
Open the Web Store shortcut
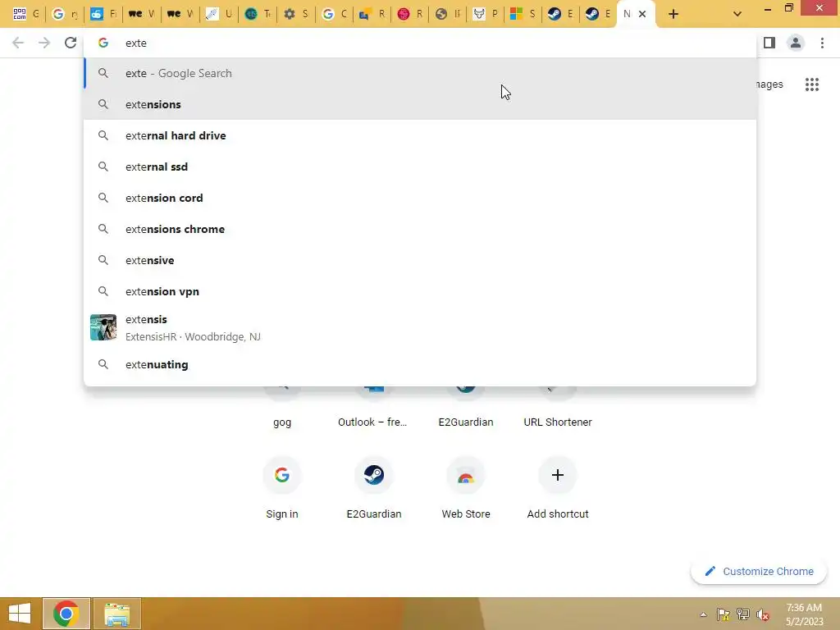tap(466, 487)
